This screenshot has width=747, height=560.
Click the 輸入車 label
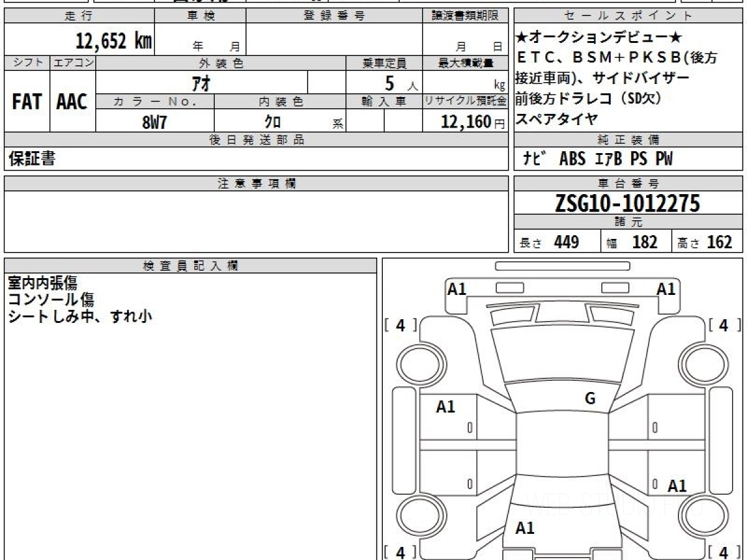click(x=384, y=101)
